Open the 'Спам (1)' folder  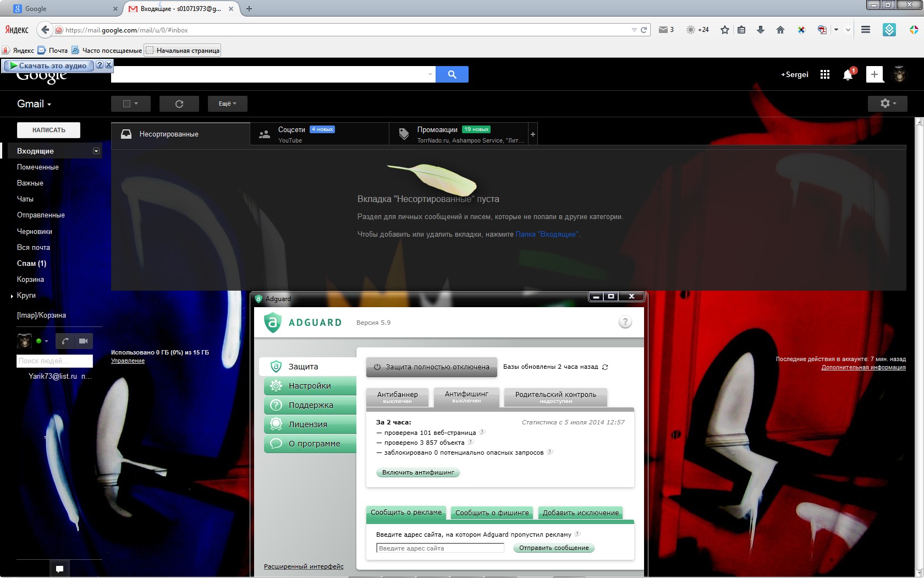tap(31, 263)
